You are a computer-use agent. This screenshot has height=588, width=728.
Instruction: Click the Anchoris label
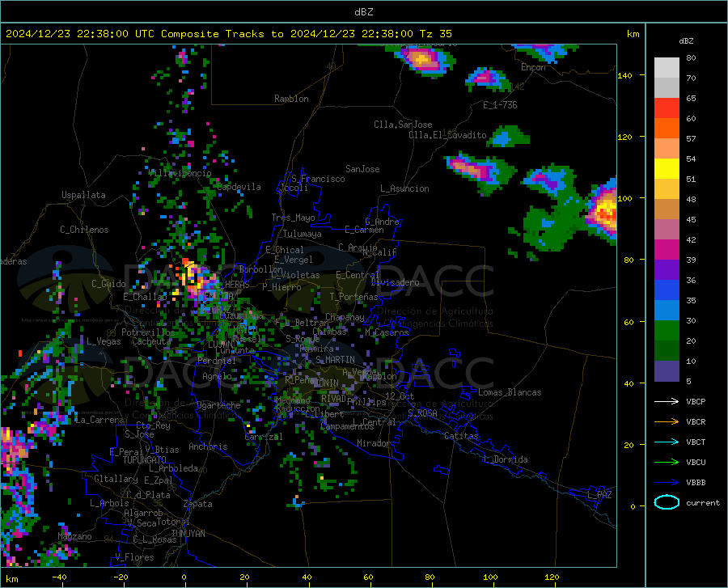[x=208, y=446]
